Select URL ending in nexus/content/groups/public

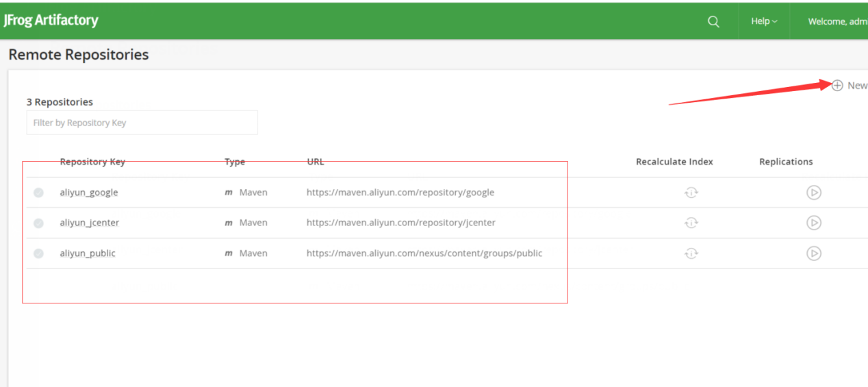[424, 253]
